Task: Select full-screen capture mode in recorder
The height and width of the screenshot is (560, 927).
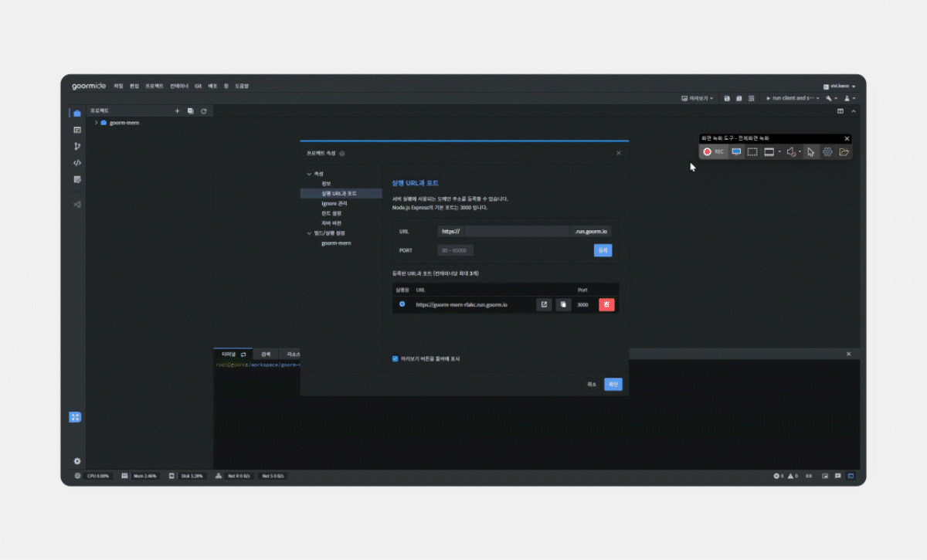Action: click(736, 151)
